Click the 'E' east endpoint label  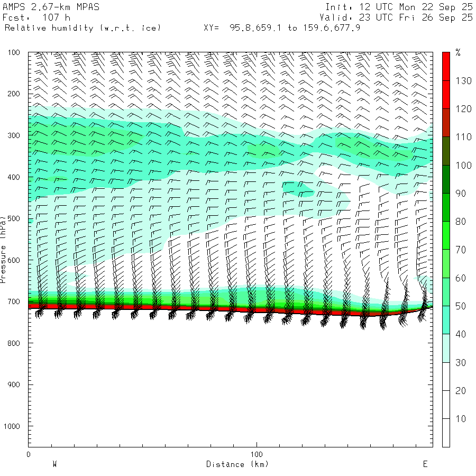coord(425,464)
